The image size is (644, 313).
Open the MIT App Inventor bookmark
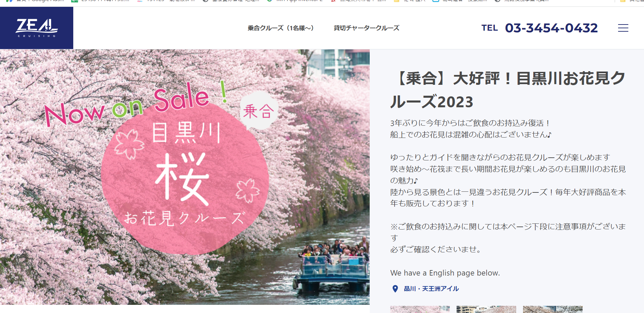(x=295, y=1)
